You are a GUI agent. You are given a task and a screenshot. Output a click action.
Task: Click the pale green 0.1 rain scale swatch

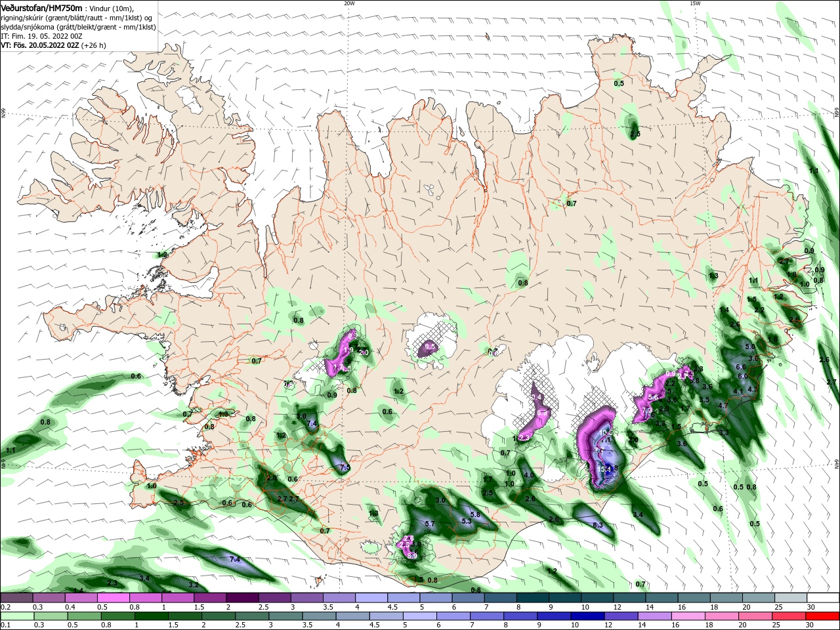[x=17, y=616]
